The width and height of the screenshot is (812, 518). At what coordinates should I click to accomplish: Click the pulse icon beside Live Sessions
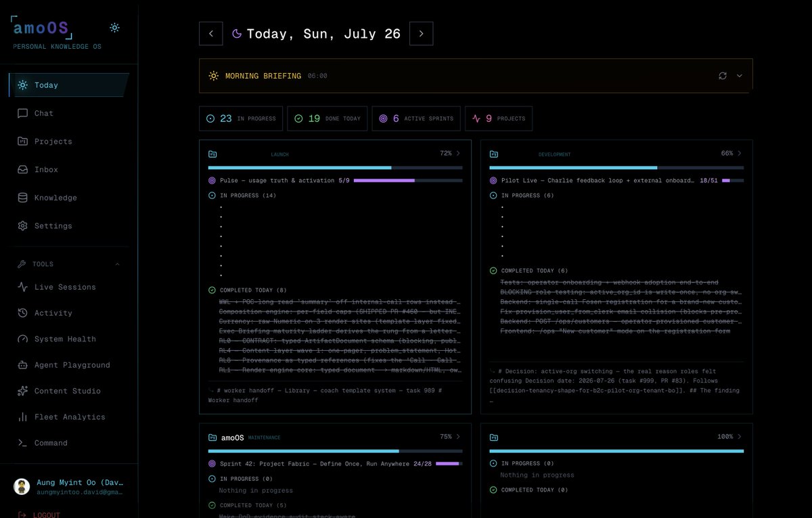point(22,287)
